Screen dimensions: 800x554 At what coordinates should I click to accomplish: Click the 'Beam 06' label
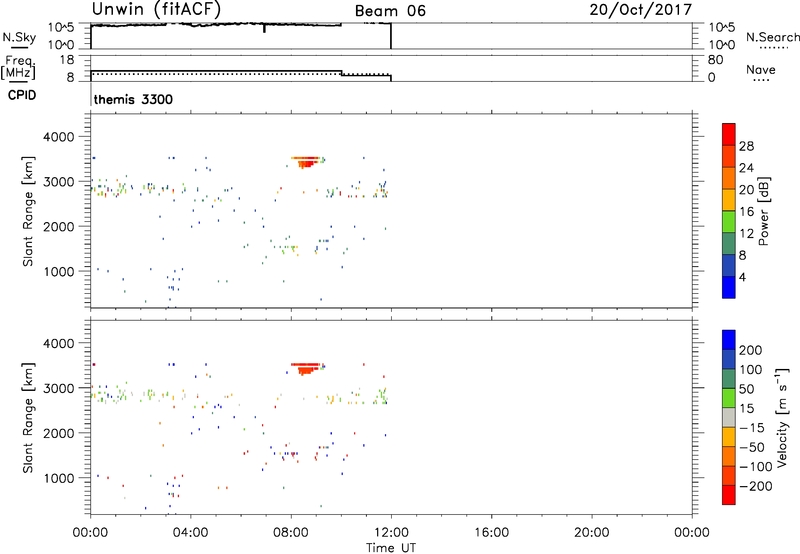(390, 11)
